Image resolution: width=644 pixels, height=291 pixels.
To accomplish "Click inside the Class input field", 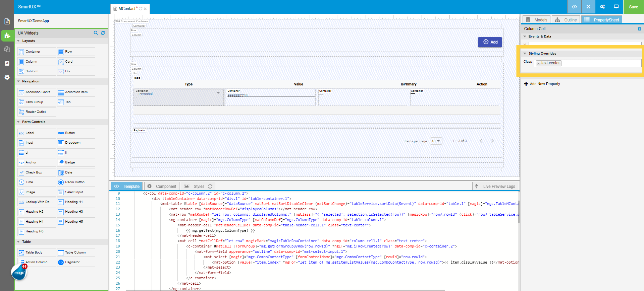I will click(600, 63).
